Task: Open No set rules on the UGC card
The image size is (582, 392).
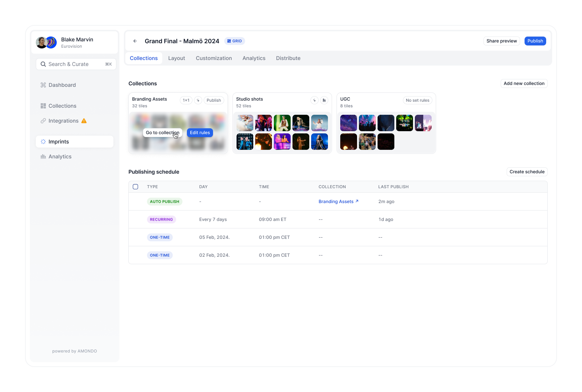Action: point(417,100)
